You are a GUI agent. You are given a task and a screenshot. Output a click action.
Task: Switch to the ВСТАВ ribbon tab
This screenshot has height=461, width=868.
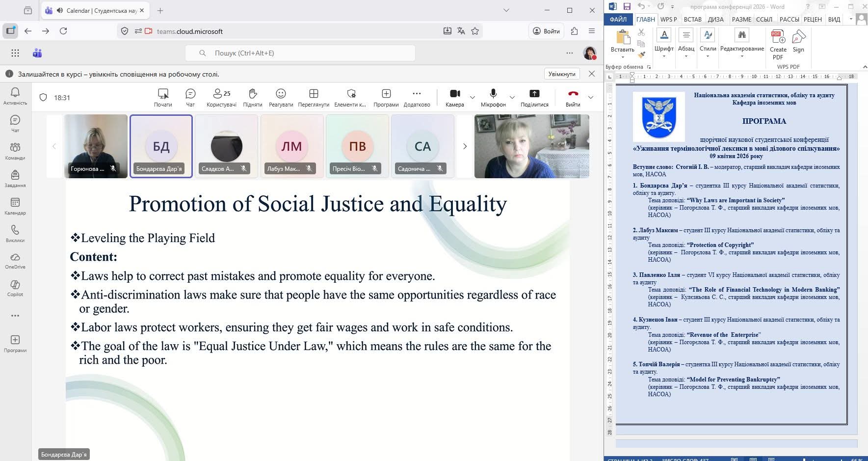(692, 20)
